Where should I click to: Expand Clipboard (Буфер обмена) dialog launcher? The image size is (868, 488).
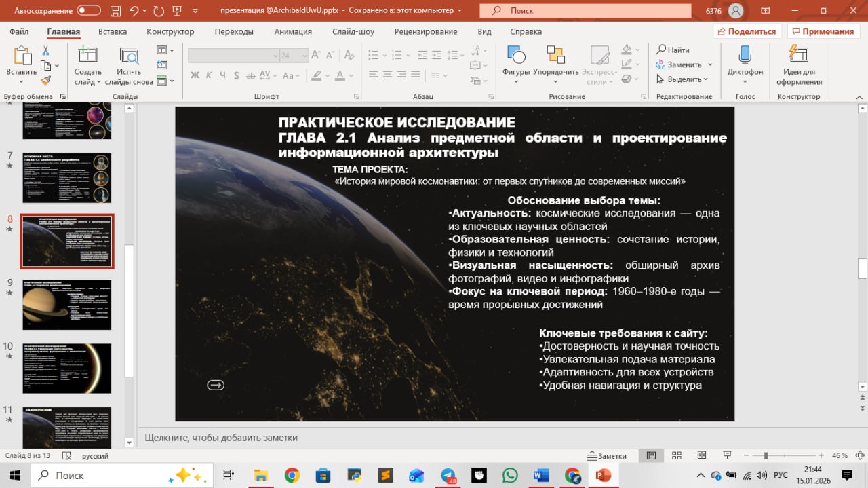(x=63, y=96)
